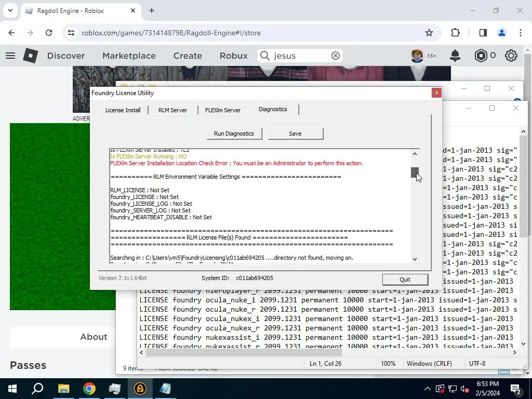Click the diagnostics log scrollbar thumb

click(415, 172)
